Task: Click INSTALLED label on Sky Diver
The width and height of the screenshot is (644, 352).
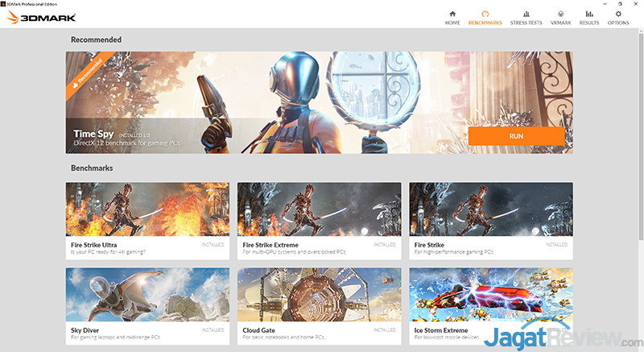Action: [x=213, y=329]
